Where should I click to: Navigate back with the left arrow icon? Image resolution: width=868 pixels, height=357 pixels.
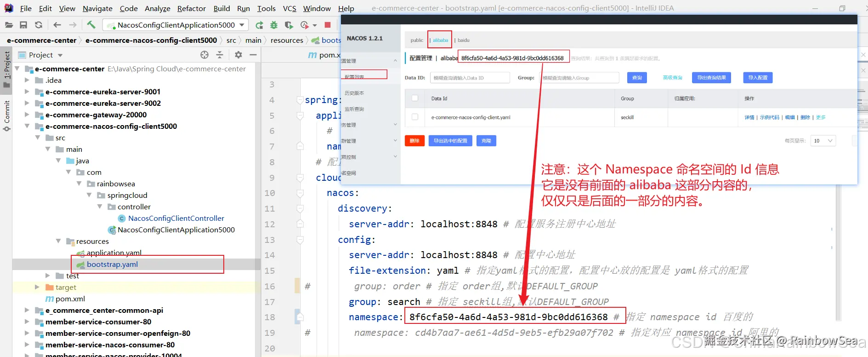point(57,25)
